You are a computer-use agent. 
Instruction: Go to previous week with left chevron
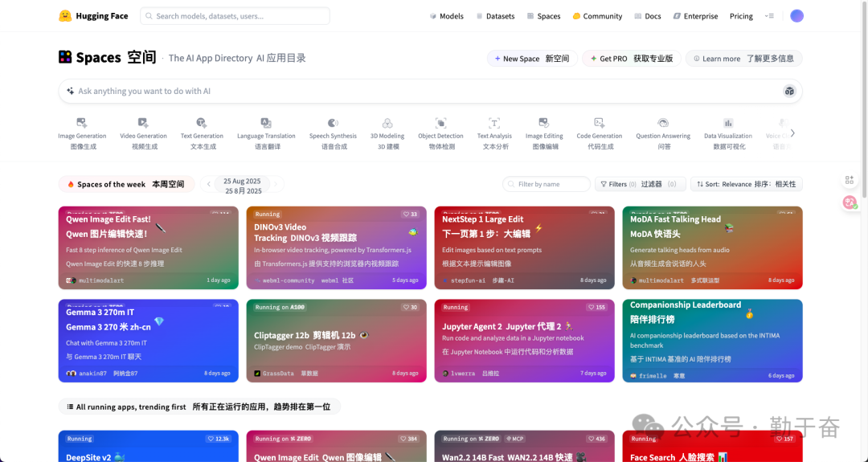(209, 184)
